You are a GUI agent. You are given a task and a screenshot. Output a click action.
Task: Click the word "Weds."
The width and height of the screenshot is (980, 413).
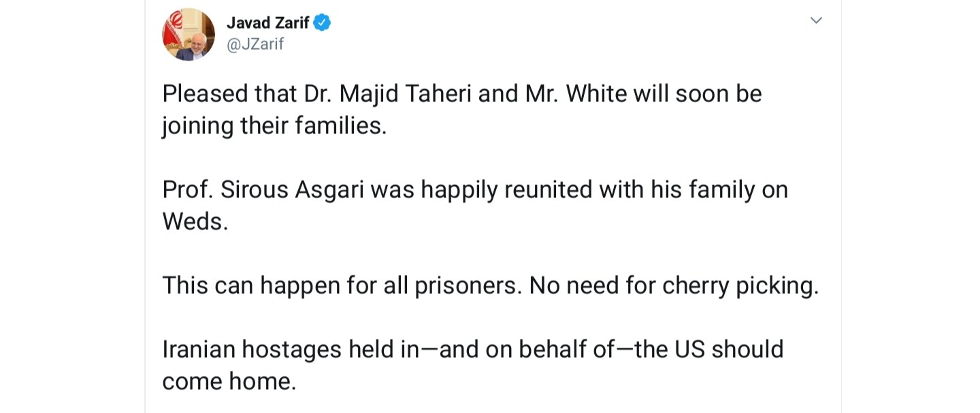click(x=195, y=222)
